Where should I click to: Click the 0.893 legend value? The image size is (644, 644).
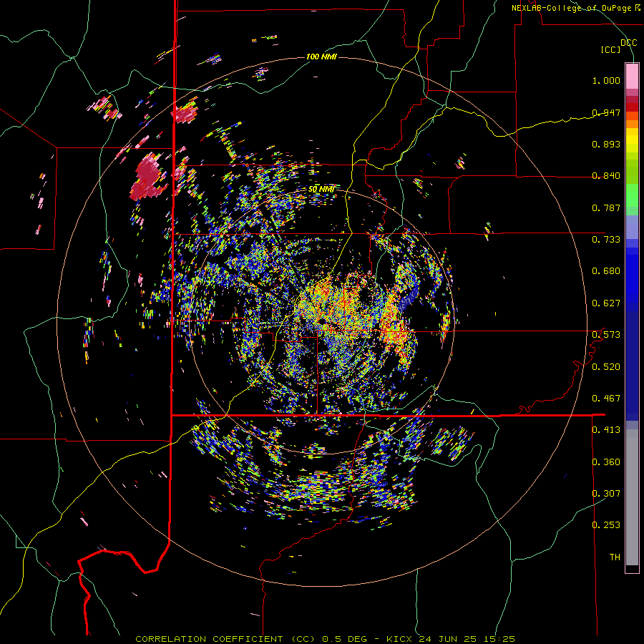pos(606,144)
